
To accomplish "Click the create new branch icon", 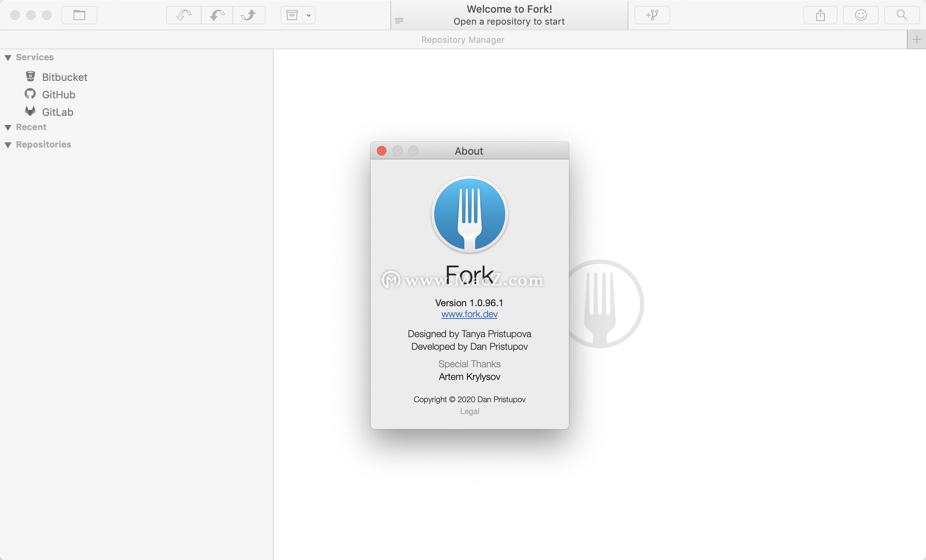I will (x=652, y=15).
